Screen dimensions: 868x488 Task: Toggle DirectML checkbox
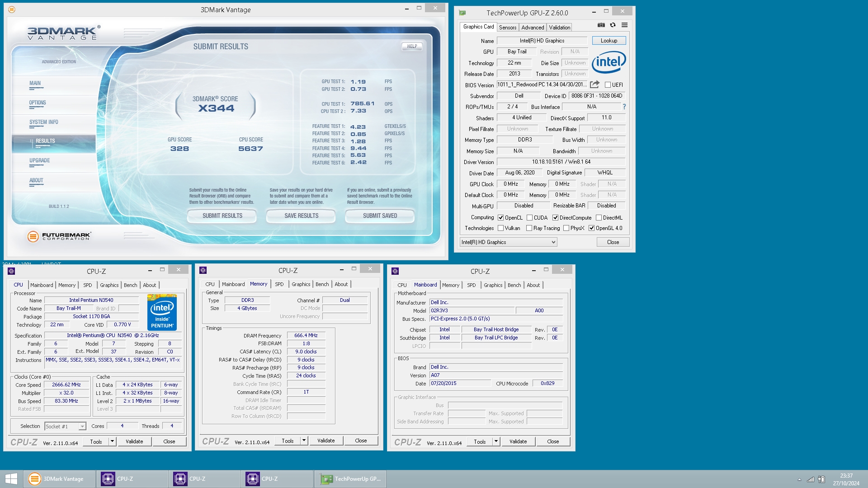point(599,217)
